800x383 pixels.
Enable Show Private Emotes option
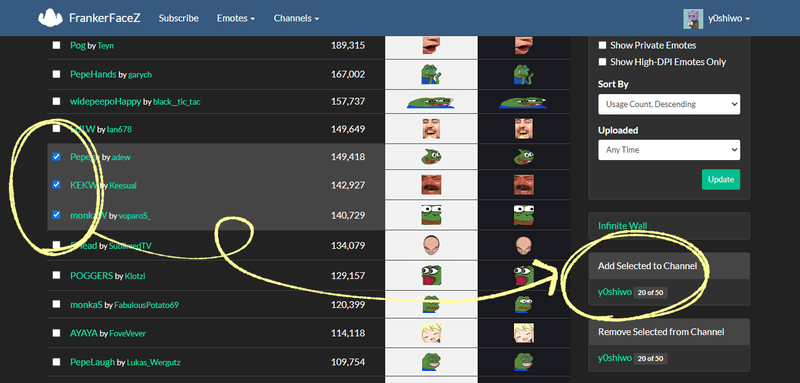coord(602,45)
